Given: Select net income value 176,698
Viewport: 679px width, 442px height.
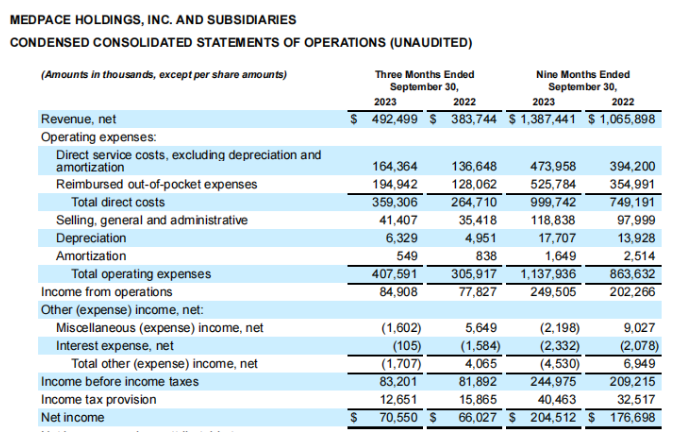Looking at the screenshot, I should [632, 418].
